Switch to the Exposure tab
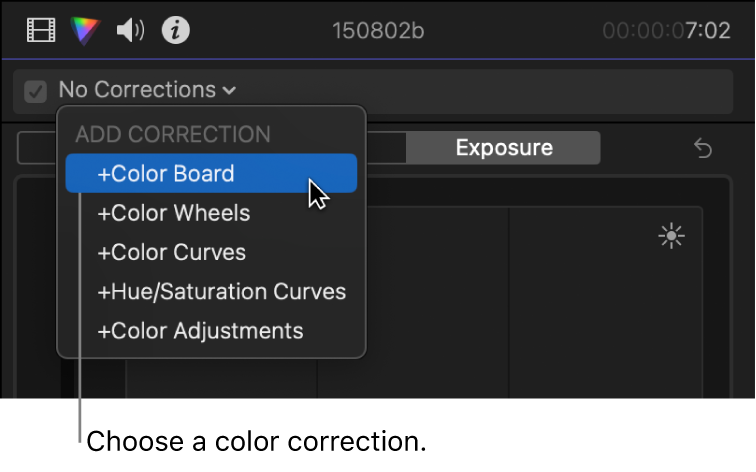The image size is (756, 472). pyautogui.click(x=503, y=148)
